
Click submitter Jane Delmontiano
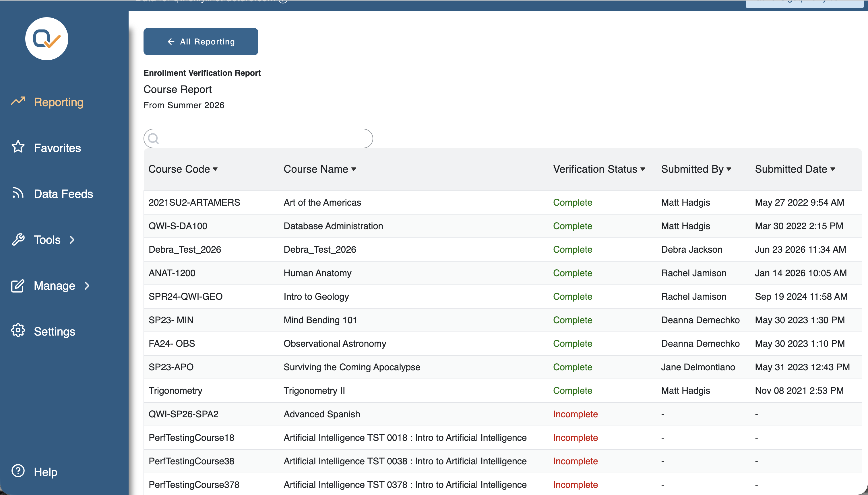(x=698, y=367)
